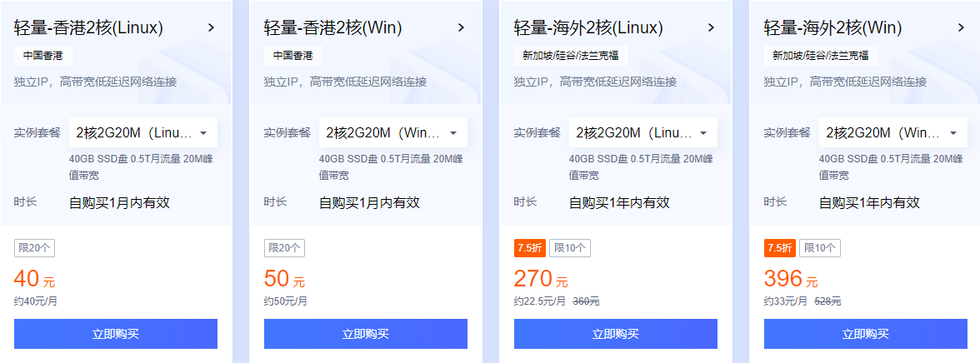Viewport: 980px width, 363px height.
Task: Click chevron next to 轻量-海外2核(Win) title
Action: point(962,27)
